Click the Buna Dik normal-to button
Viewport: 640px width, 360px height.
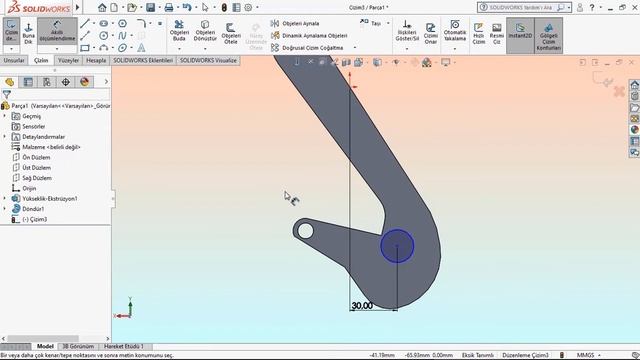[x=29, y=33]
